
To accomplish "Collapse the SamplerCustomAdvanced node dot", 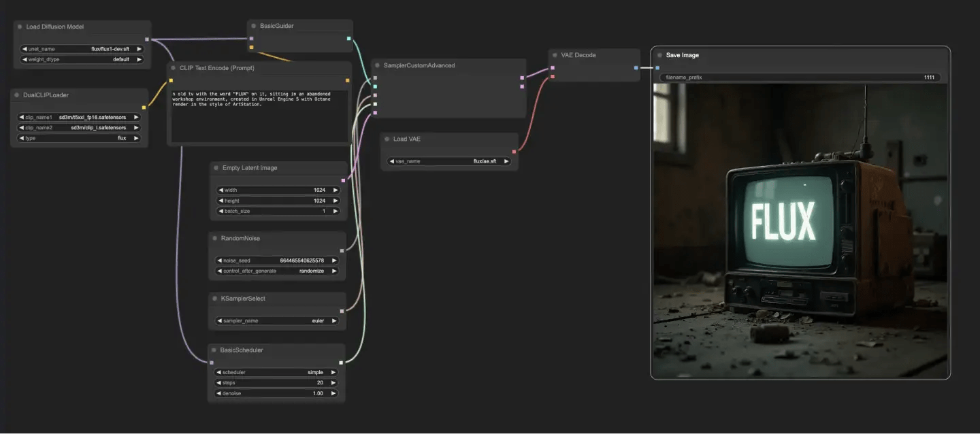I will click(x=378, y=65).
